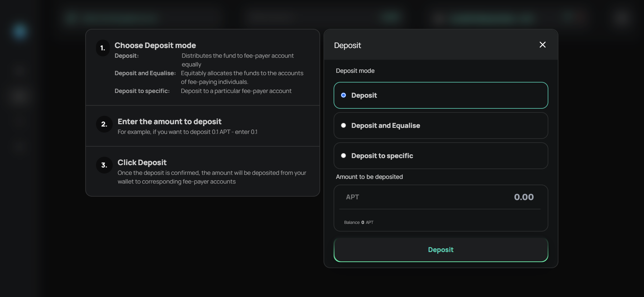The image size is (644, 297).
Task: Pick the Deposit to specific radio option
Action: [344, 156]
